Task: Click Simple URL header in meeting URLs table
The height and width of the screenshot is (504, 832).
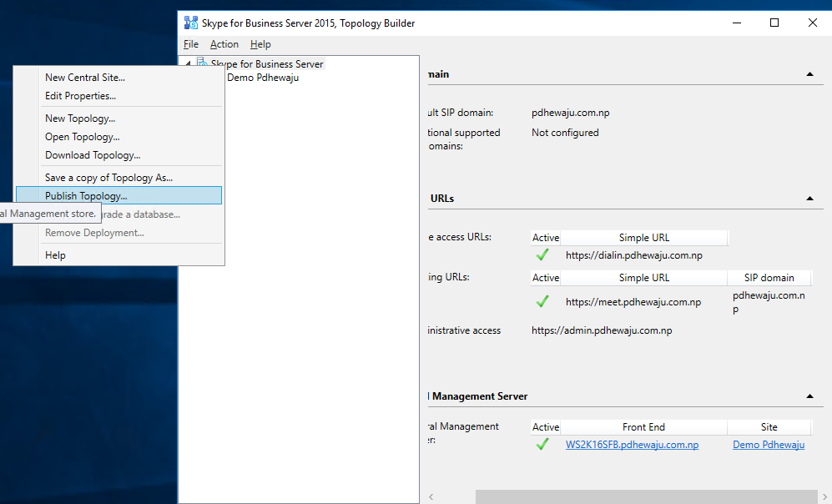Action: pos(644,278)
